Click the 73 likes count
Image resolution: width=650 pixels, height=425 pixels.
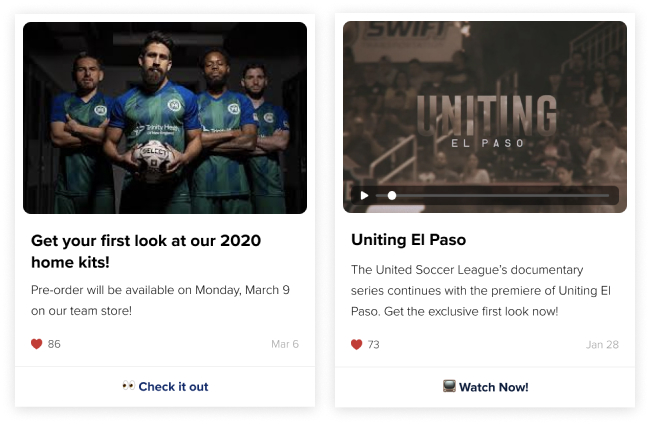click(374, 345)
